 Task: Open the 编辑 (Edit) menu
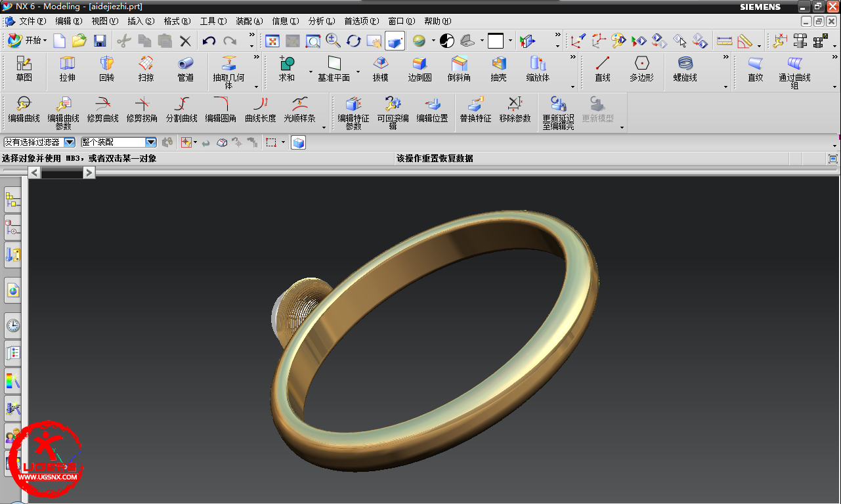[69, 22]
